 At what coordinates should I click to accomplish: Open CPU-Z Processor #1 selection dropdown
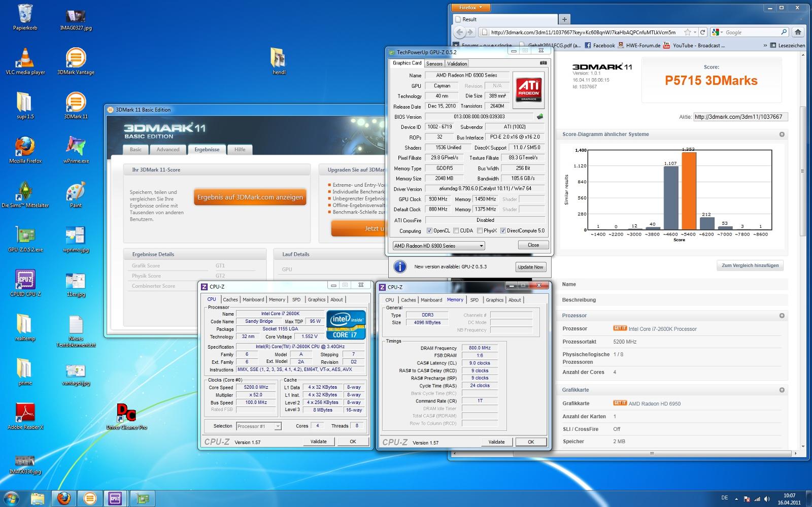(258, 426)
